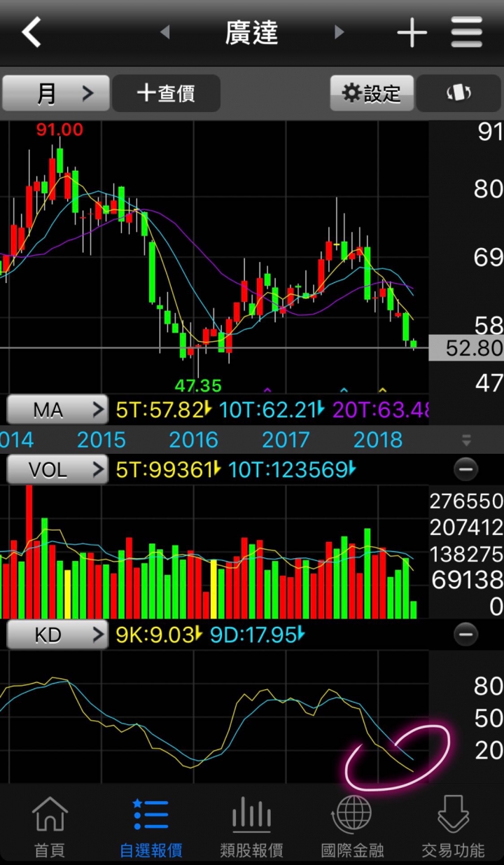Viewport: 504px width, 865px height.
Task: Select the 2017 timeline label
Action: coord(286,440)
